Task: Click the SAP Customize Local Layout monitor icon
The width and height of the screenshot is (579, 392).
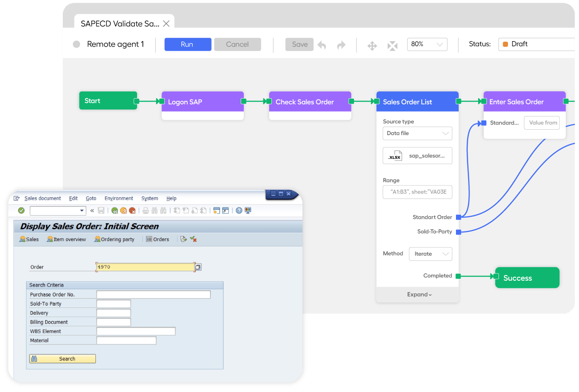Action: [248, 211]
